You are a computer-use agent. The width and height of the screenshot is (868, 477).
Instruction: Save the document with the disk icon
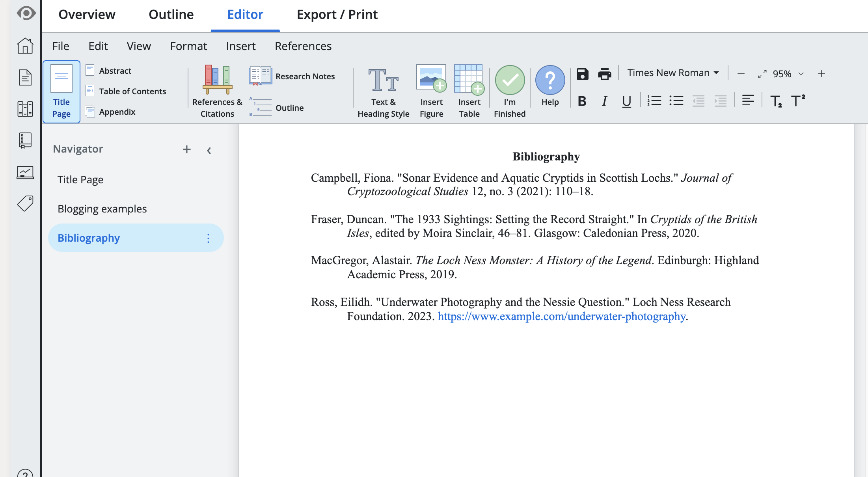(x=582, y=74)
